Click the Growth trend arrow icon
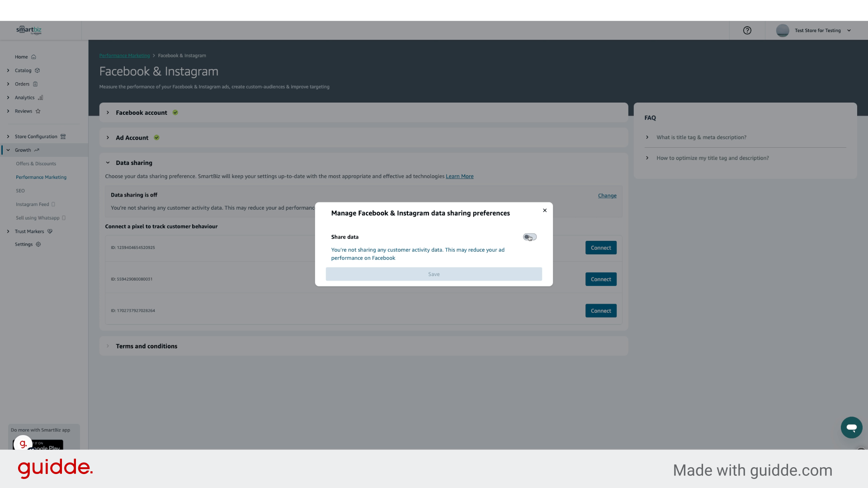Screen dimensions: 868x488 coord(37,150)
